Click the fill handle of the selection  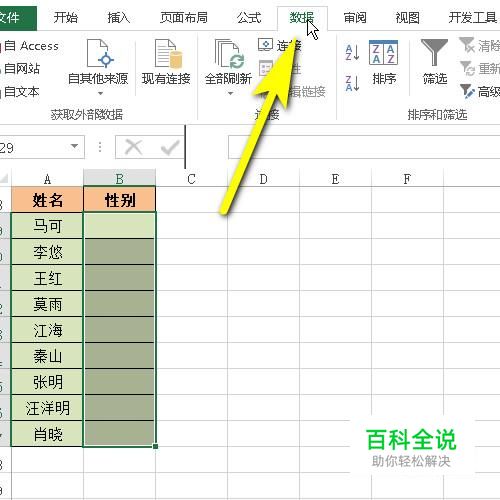(155, 446)
